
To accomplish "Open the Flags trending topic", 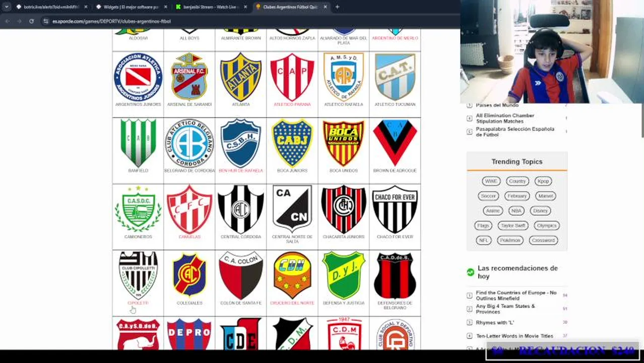I will point(483,225).
